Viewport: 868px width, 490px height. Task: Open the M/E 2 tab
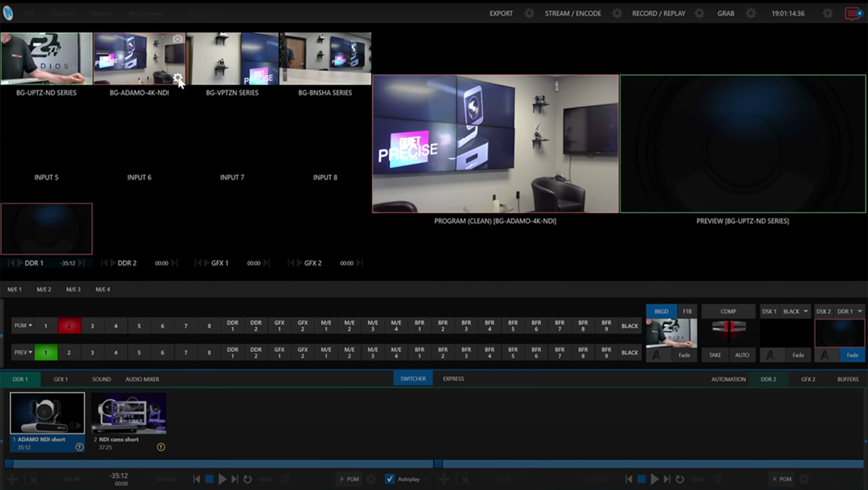[44, 289]
